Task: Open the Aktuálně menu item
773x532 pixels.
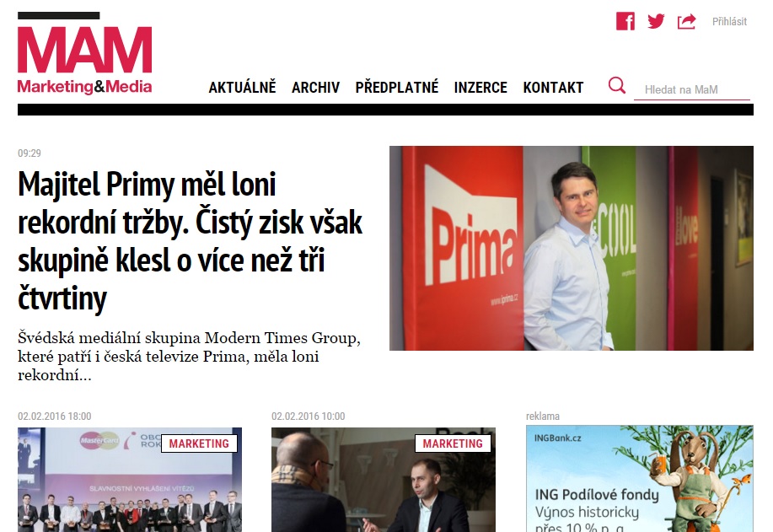Action: [242, 88]
